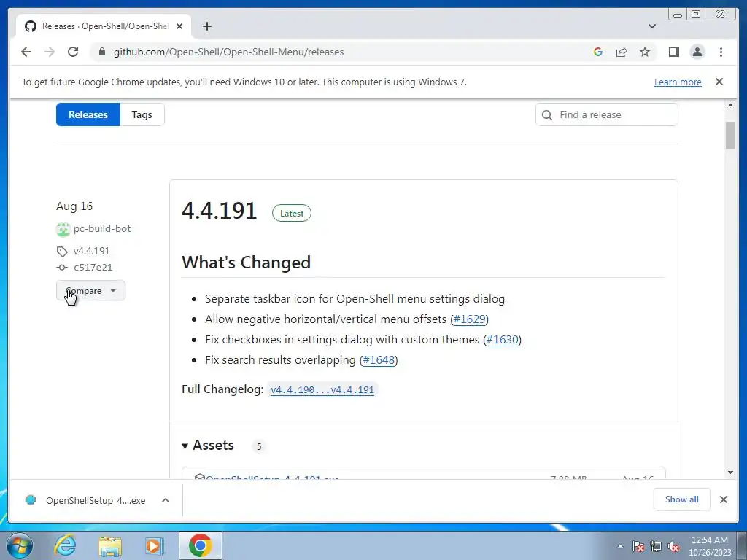Screen dimensions: 747x560
Task: Click the muted volume tray icon
Action: [x=673, y=546]
